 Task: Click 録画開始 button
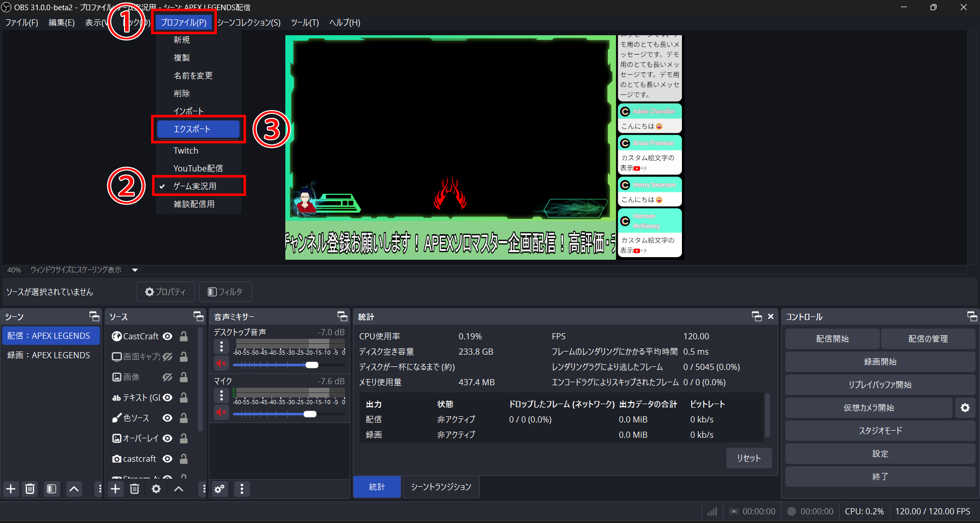tap(880, 362)
